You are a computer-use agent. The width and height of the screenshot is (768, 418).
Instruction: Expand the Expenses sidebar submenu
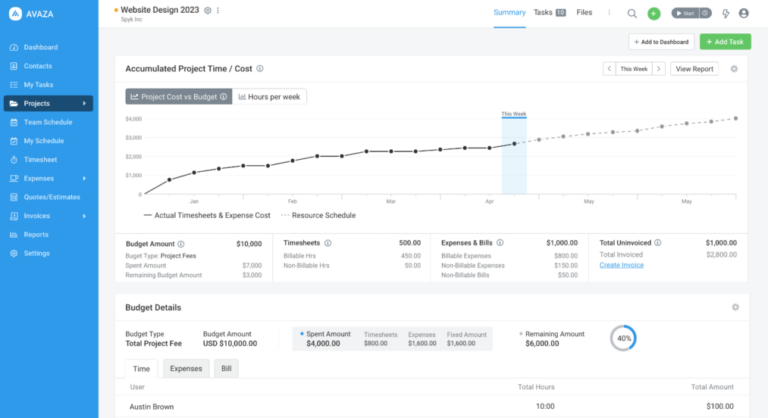[83, 178]
